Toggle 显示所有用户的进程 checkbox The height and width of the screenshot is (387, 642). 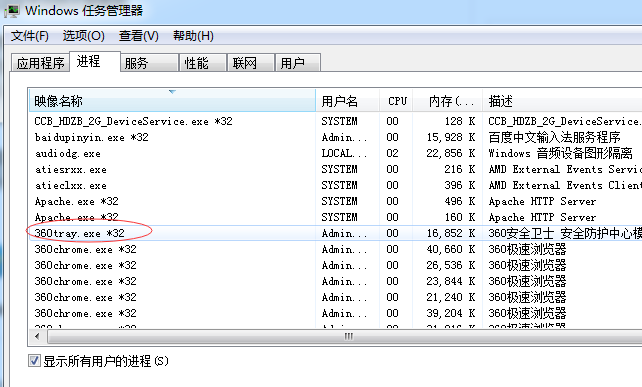34,361
